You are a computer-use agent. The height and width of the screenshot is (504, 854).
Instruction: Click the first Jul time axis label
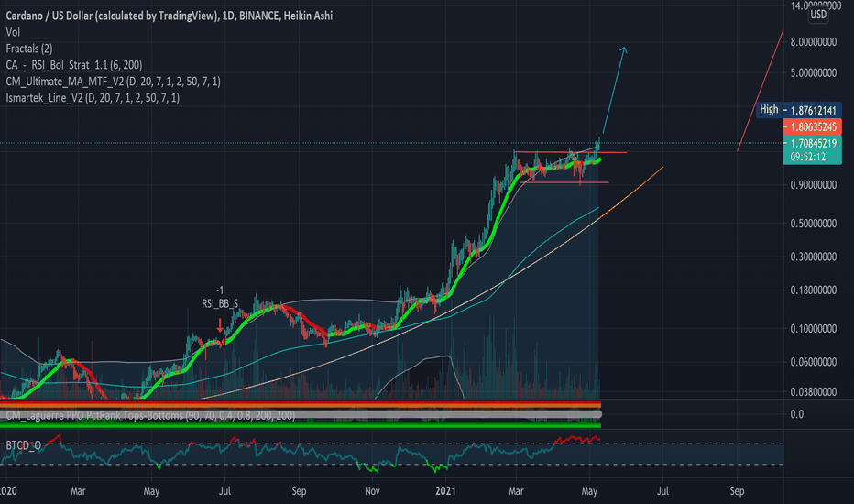coord(224,491)
